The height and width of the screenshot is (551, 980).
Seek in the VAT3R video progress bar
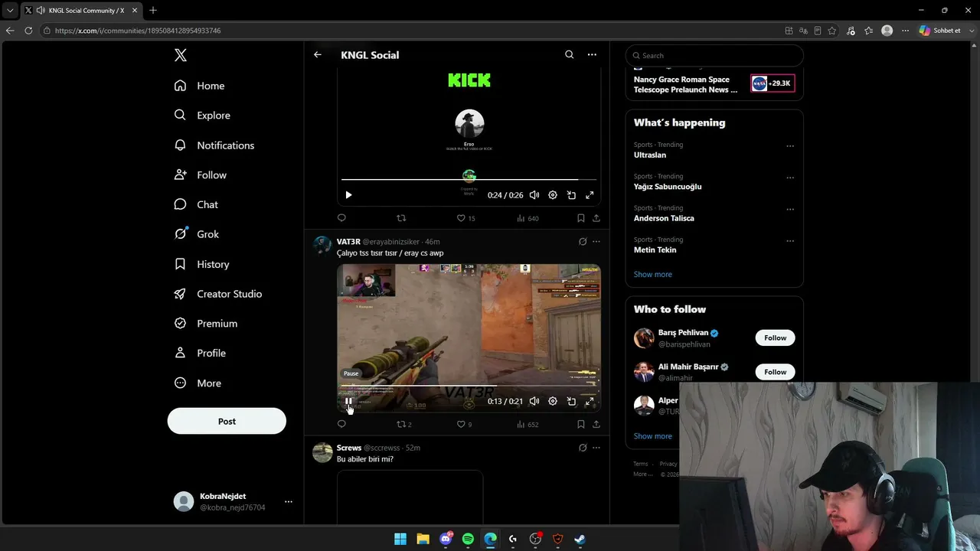tap(469, 386)
